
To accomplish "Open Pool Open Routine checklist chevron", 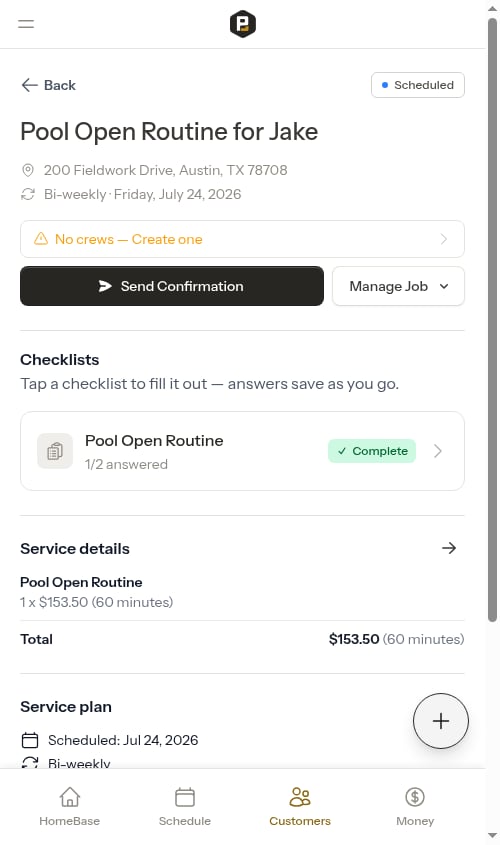I will [438, 451].
